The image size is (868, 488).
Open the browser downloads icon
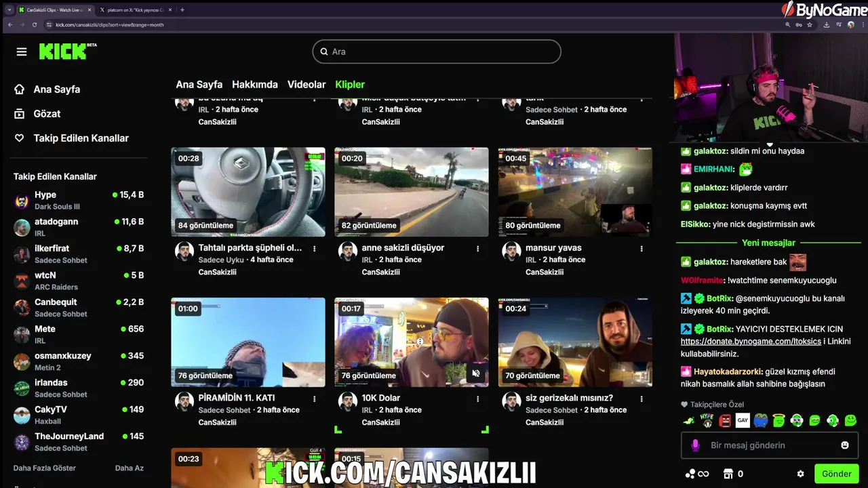[827, 24]
